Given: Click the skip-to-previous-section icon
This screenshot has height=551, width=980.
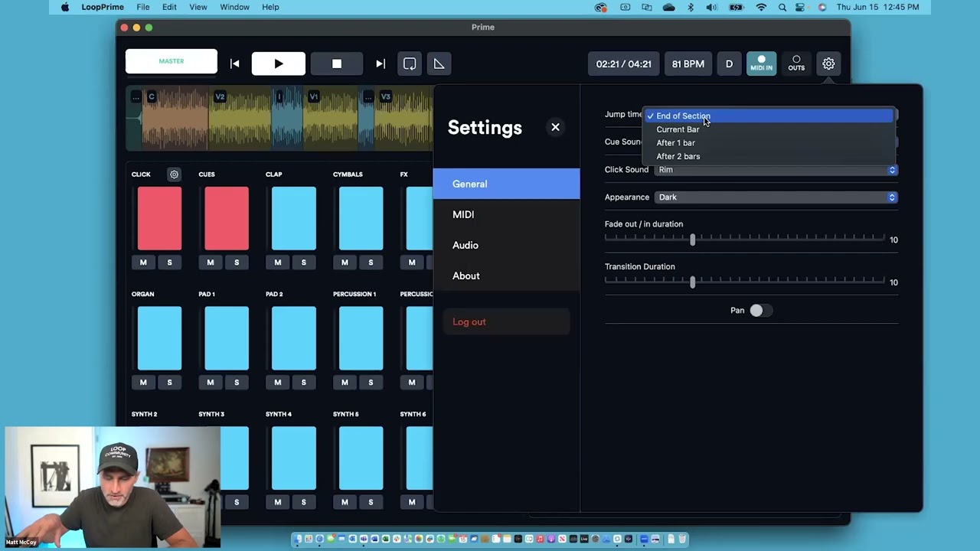Looking at the screenshot, I should click(235, 64).
